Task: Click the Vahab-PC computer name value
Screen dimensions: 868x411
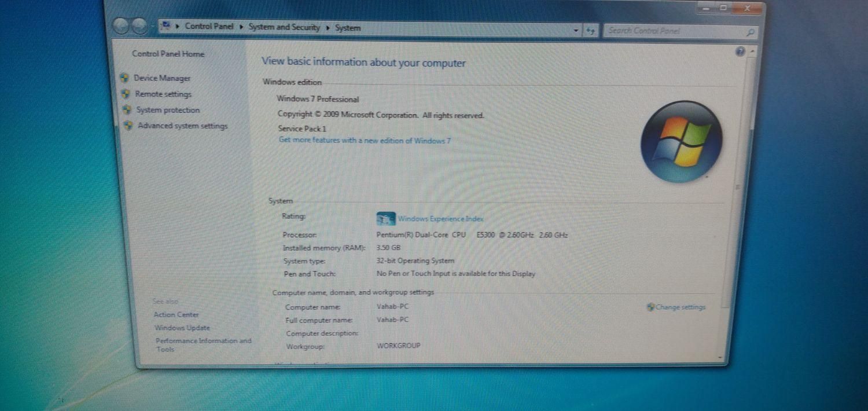Action: (x=392, y=307)
